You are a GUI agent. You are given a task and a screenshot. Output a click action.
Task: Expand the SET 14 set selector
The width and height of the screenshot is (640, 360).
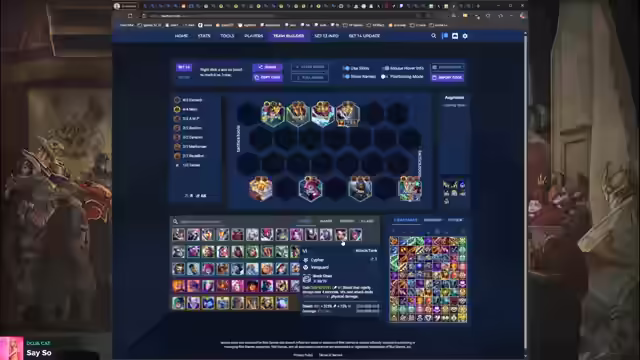coord(184,67)
